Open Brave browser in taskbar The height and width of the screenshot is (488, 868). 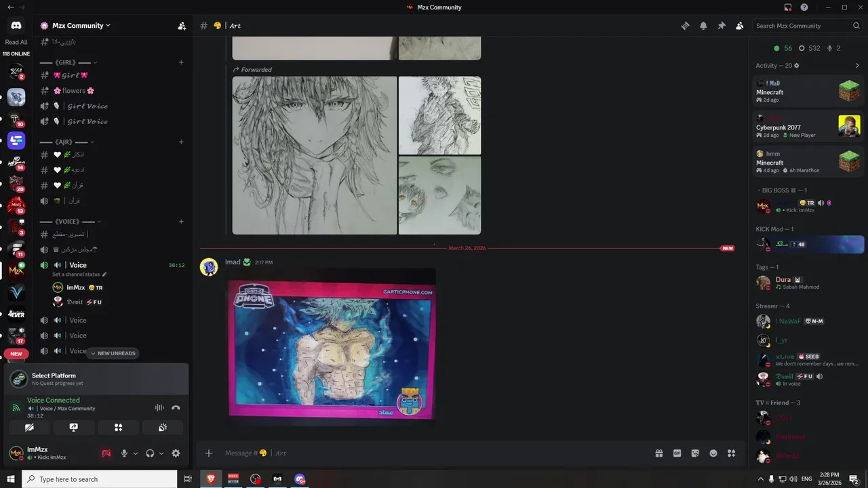tap(210, 479)
